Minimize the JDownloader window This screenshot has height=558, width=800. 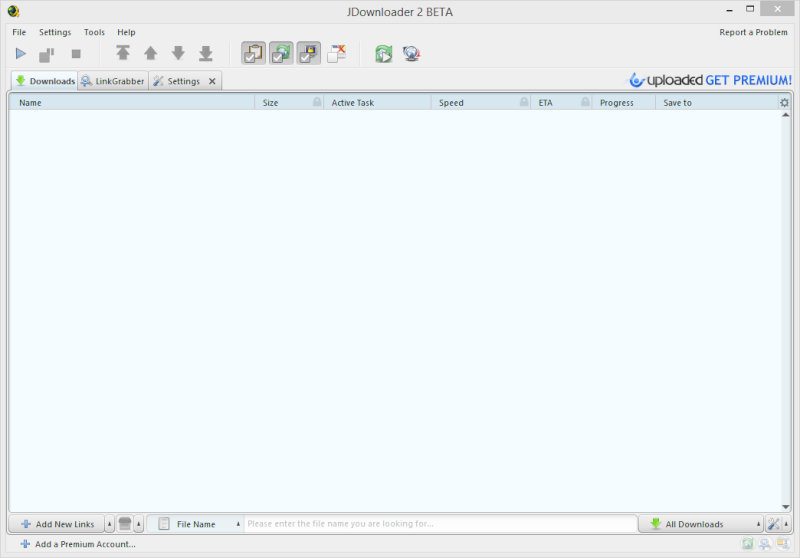[x=730, y=10]
